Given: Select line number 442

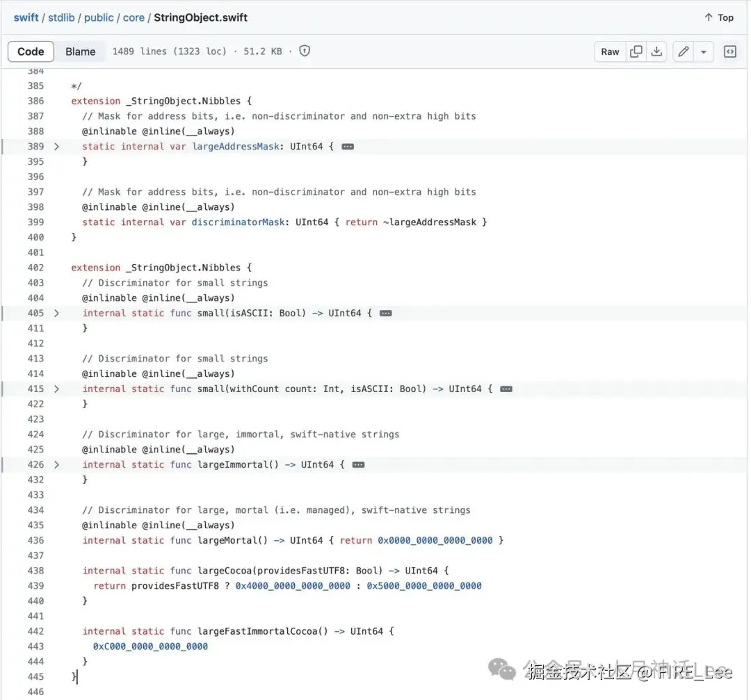Looking at the screenshot, I should pyautogui.click(x=35, y=631).
